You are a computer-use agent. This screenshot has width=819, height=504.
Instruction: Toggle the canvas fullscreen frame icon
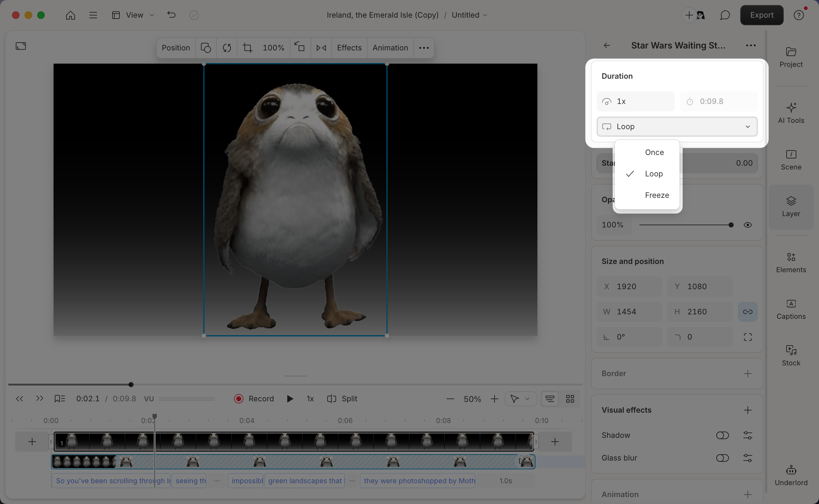(x=21, y=46)
